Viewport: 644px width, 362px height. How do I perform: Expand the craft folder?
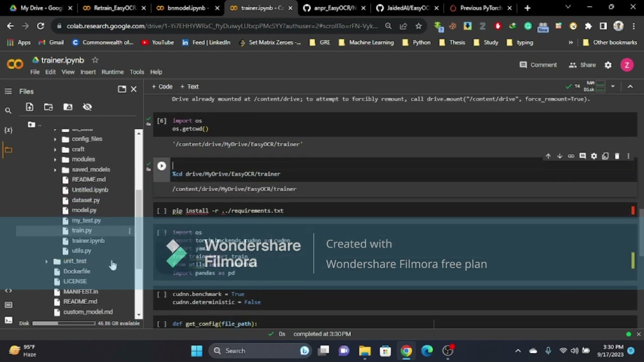(x=55, y=149)
